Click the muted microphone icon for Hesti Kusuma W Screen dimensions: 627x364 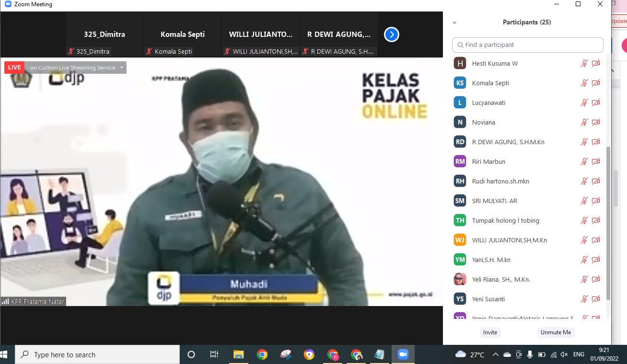[584, 63]
